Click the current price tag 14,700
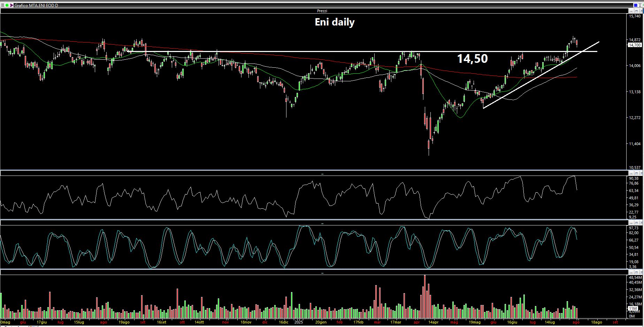 635,45
